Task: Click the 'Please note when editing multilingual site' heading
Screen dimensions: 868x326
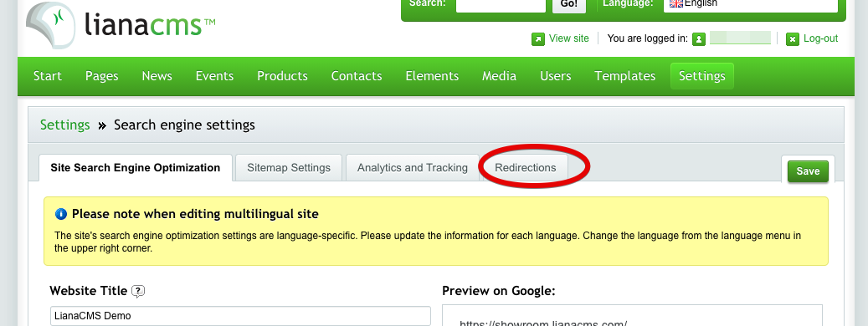Action: point(195,214)
